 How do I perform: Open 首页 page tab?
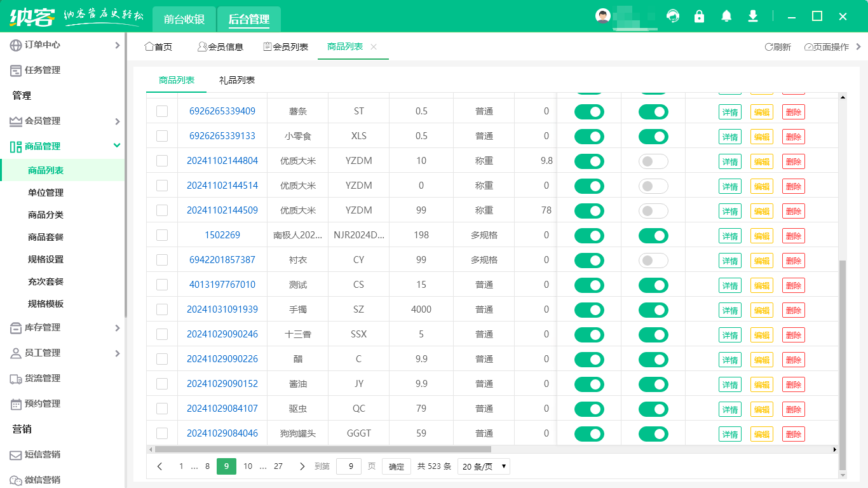pyautogui.click(x=158, y=47)
